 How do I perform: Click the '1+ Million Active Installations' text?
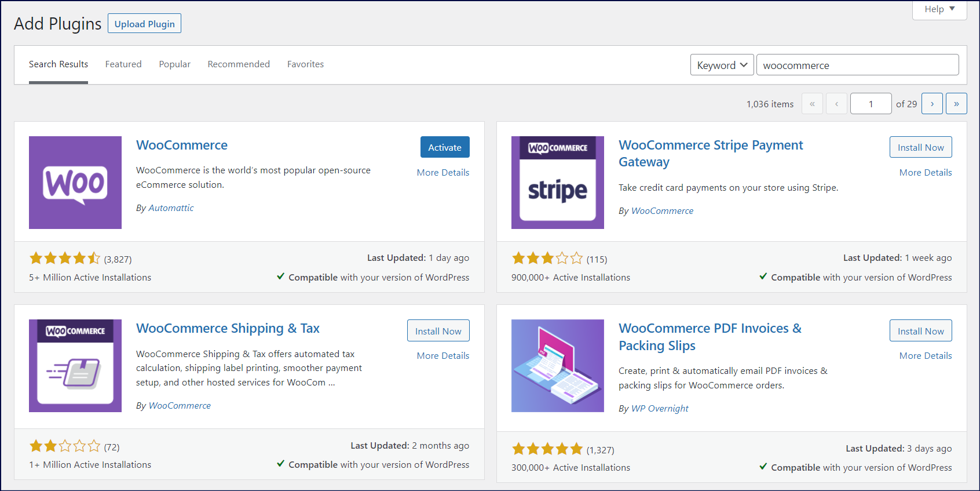90,464
